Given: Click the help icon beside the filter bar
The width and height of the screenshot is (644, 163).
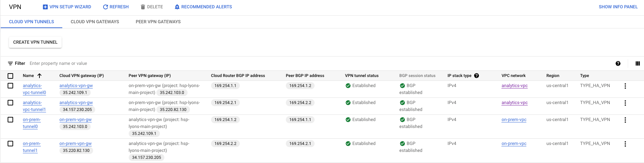Looking at the screenshot, I should pos(618,63).
